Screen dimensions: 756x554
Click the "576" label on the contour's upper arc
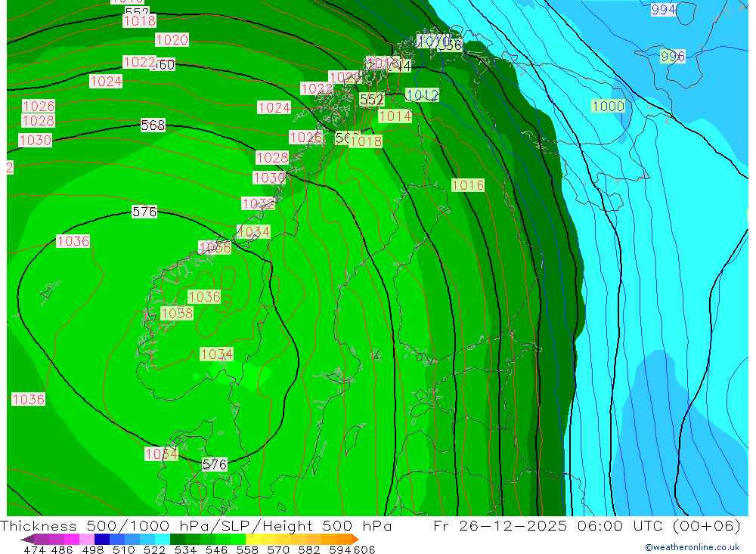(144, 212)
